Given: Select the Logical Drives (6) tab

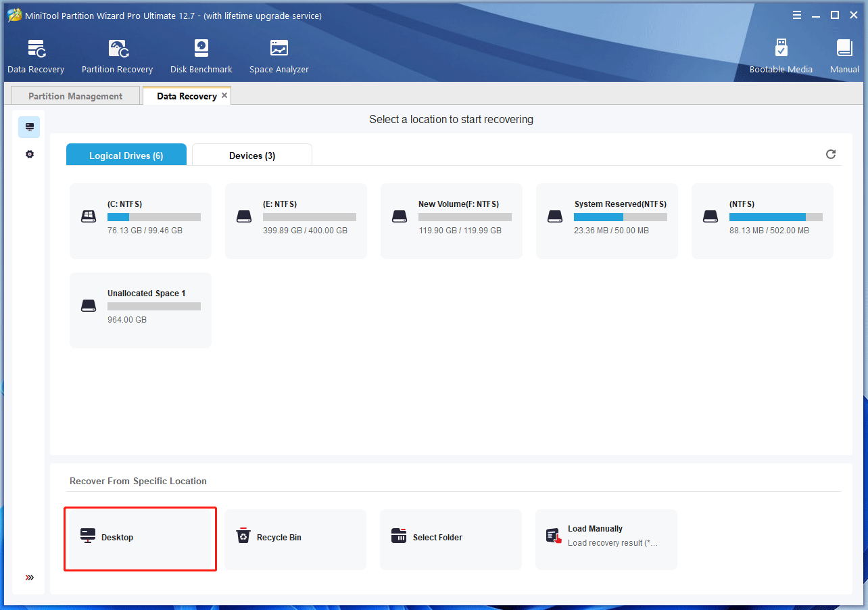Looking at the screenshot, I should click(x=126, y=155).
